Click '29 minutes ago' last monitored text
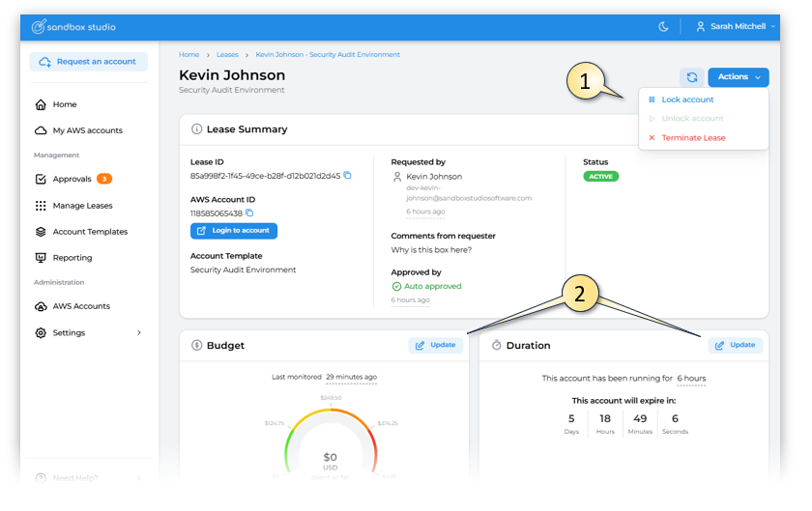The image size is (812, 511). pos(351,377)
